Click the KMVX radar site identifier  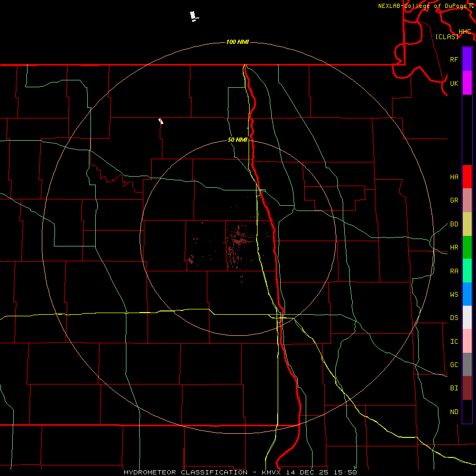pos(272,472)
